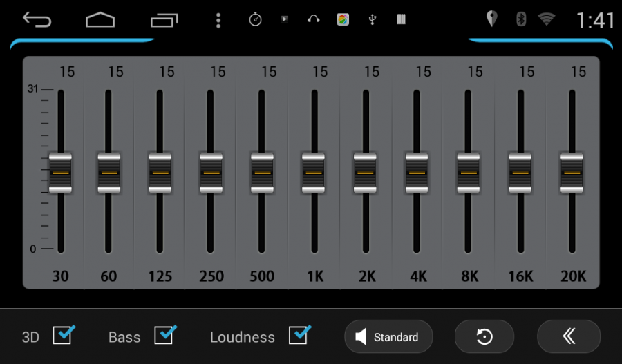
Task: Click the 2K slider knob
Action: [365, 173]
